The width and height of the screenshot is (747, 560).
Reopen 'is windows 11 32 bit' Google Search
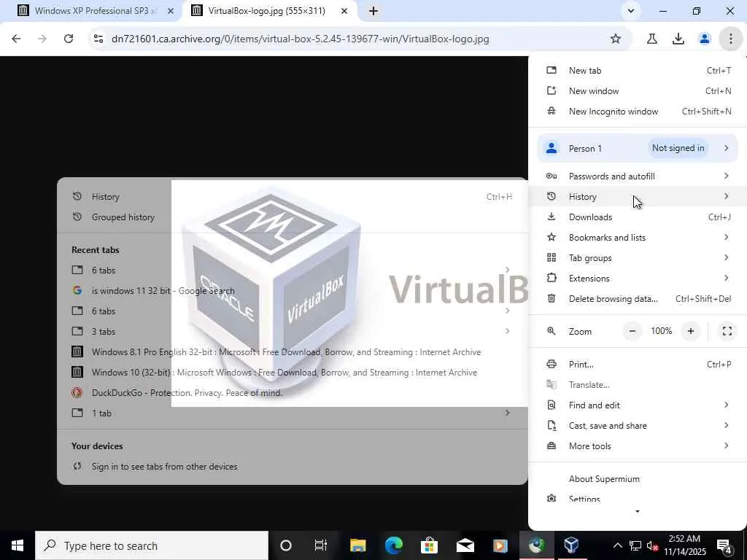click(292, 290)
